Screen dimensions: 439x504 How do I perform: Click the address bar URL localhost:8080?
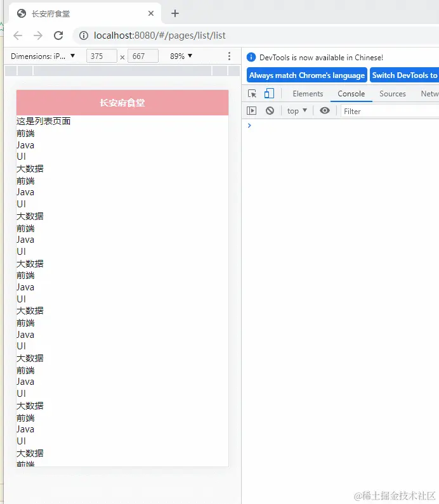[x=159, y=36]
